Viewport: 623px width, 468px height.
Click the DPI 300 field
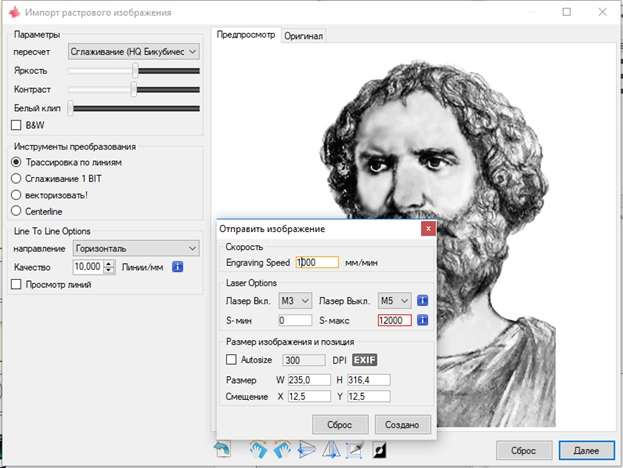tap(304, 360)
